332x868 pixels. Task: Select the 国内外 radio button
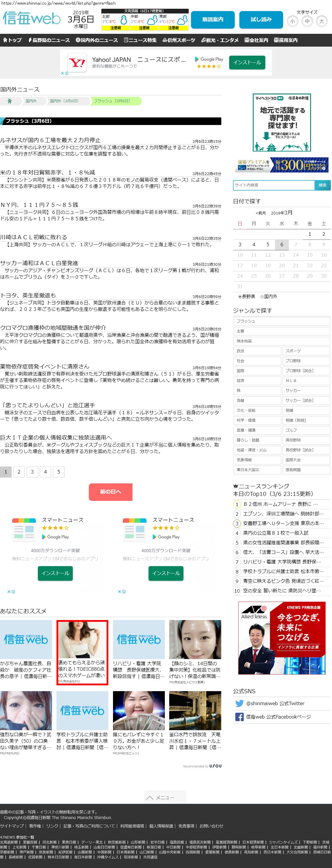[x=262, y=297]
